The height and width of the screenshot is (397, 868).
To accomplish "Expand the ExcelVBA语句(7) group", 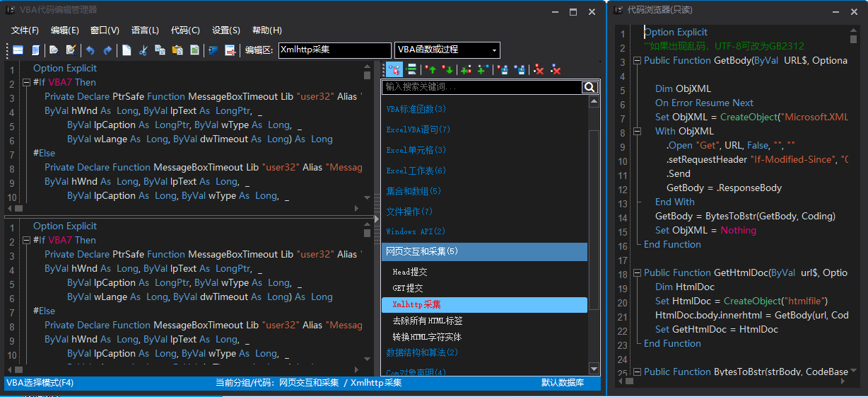I will tap(418, 130).
